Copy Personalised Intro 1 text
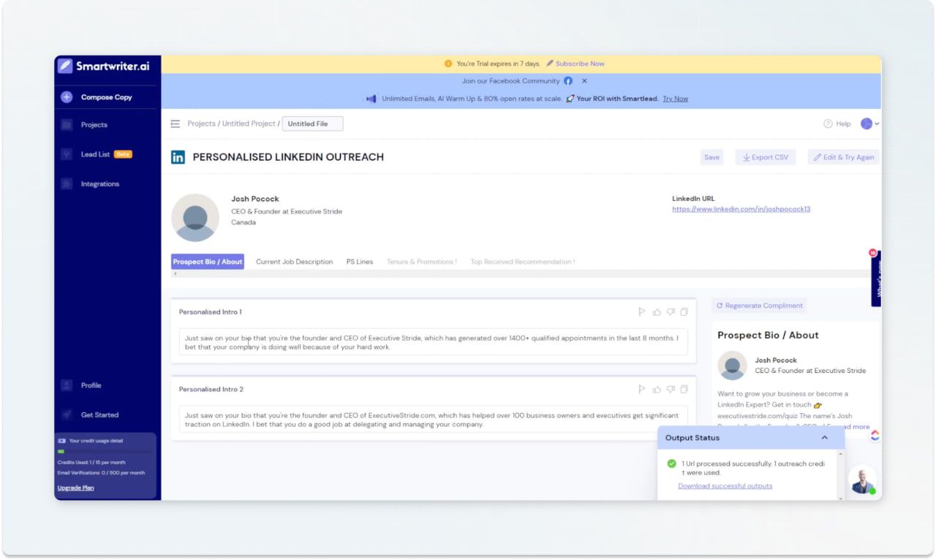The width and height of the screenshot is (936, 560). click(x=684, y=312)
